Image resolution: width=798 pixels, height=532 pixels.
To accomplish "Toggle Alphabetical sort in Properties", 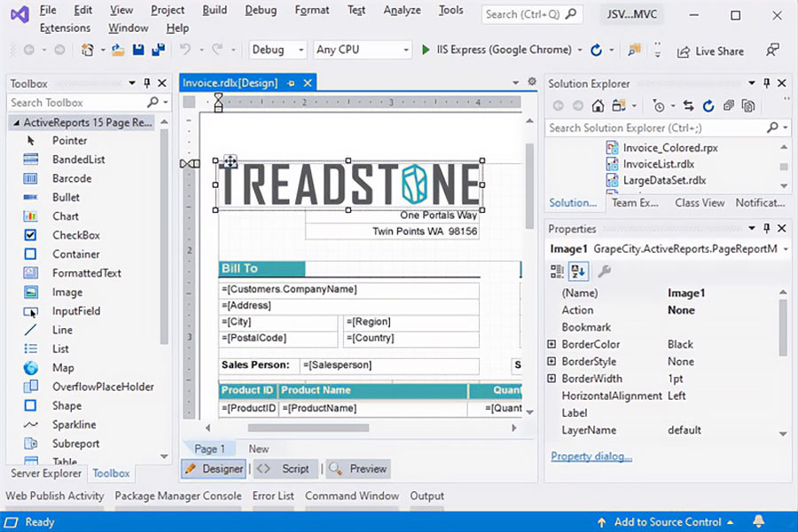I will pos(577,271).
